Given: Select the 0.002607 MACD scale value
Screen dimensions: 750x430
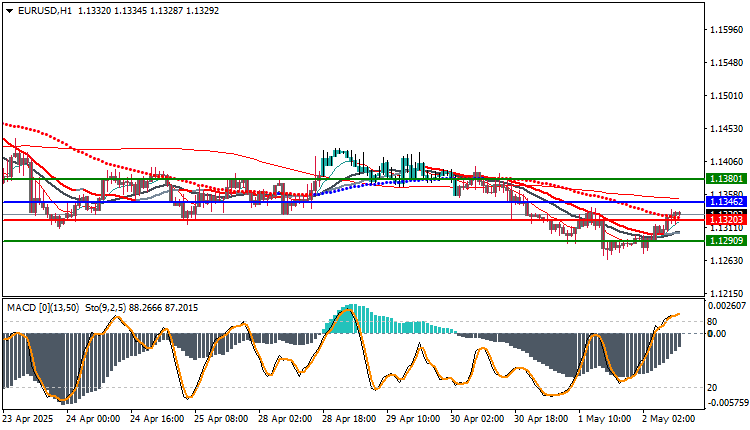Looking at the screenshot, I should 727,306.
